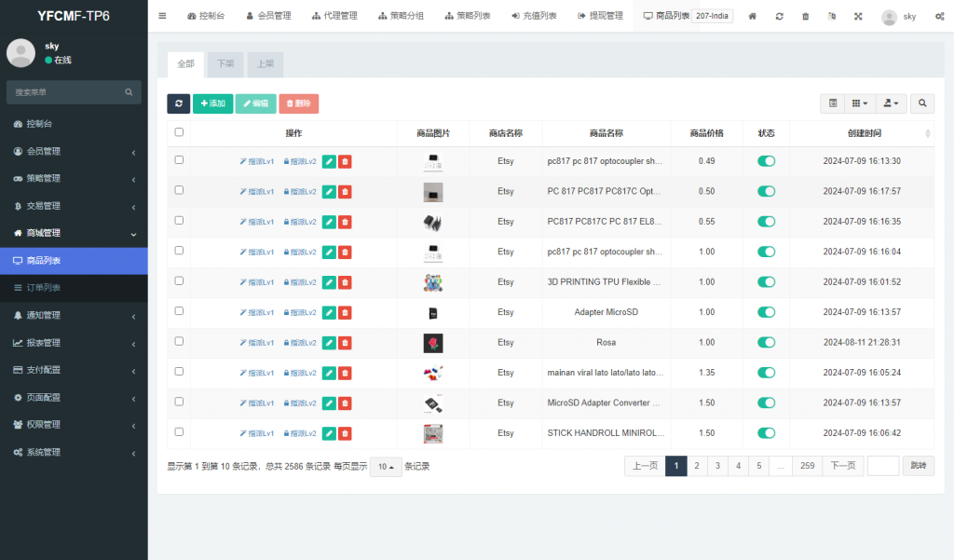954x560 pixels.
Task: Open the settings gears icon at top right
Action: [939, 17]
